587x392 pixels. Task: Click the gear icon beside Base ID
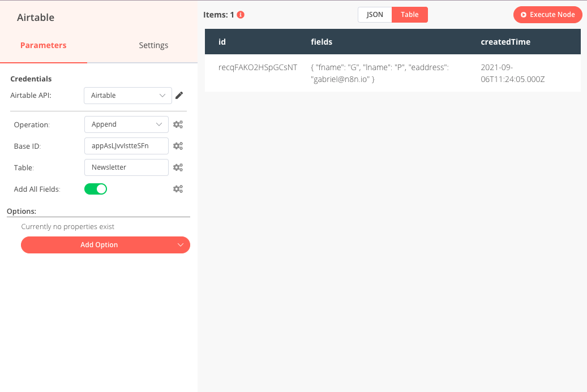(x=178, y=145)
